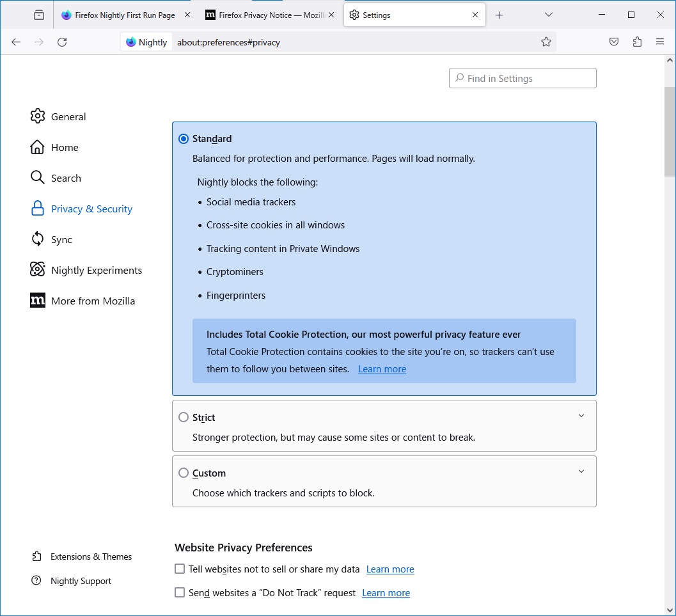The image size is (676, 616).
Task: Open the Sync settings category label
Action: click(x=61, y=240)
